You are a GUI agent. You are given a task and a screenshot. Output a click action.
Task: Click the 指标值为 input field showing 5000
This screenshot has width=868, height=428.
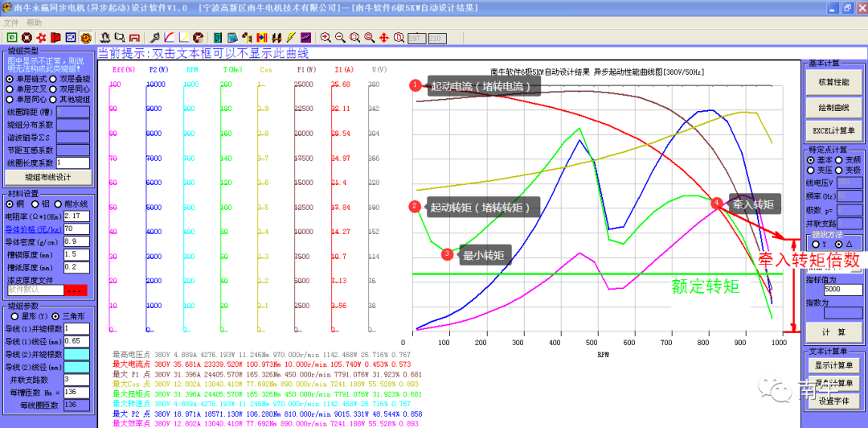click(842, 290)
